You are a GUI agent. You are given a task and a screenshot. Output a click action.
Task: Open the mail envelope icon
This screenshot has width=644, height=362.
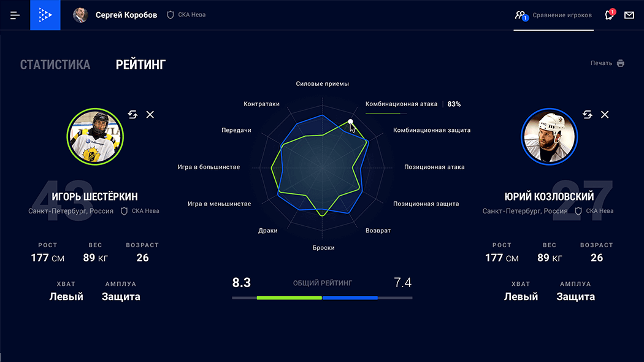tap(629, 15)
